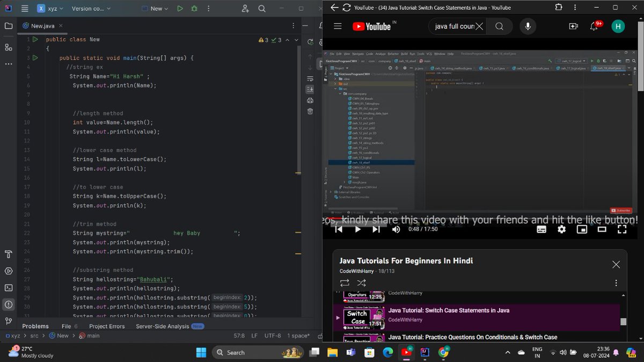Mute the YouTube video volume
The height and width of the screenshot is (362, 644).
396,229
